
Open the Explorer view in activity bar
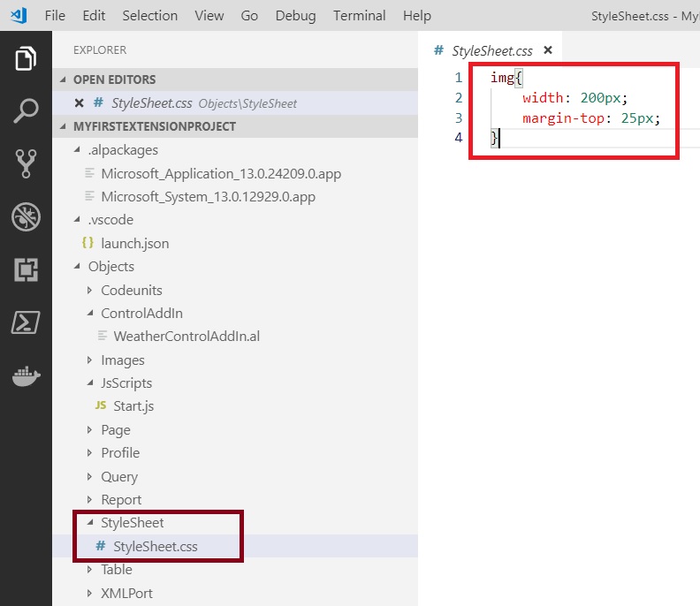click(26, 59)
